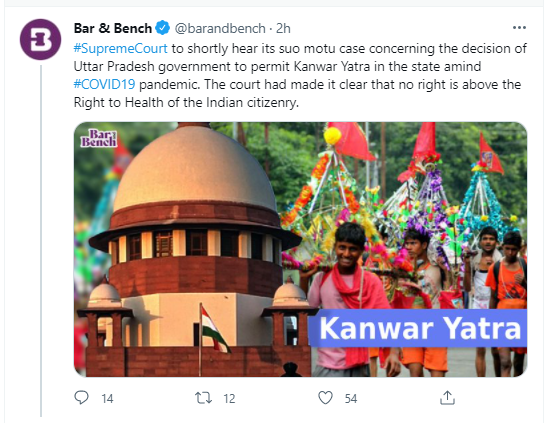Click the Kanwar Yatra caption banner
Viewport: 551px width, 423px height.
tap(417, 328)
